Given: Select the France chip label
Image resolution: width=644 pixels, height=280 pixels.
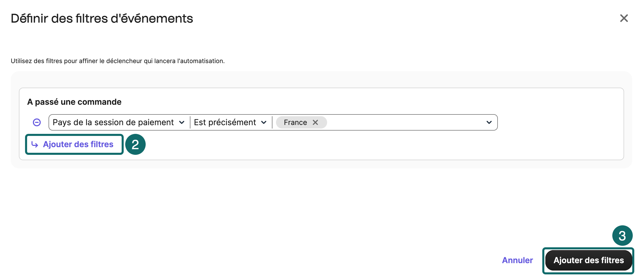Looking at the screenshot, I should pos(295,122).
